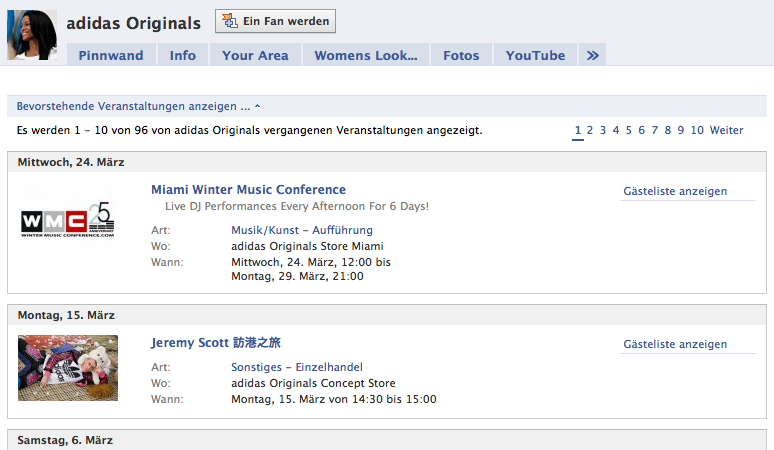Screen dimensions: 774x450
Task: Go to page 4 of events
Action: [x=616, y=130]
